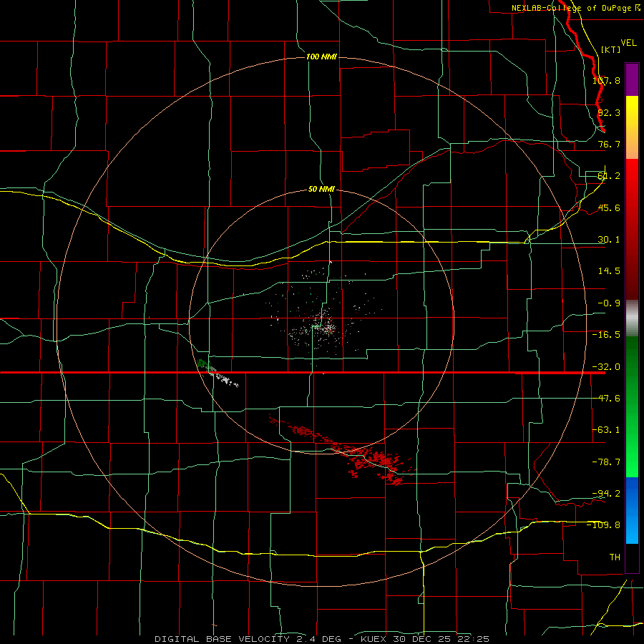Select the 107.8 scale value

606,80
